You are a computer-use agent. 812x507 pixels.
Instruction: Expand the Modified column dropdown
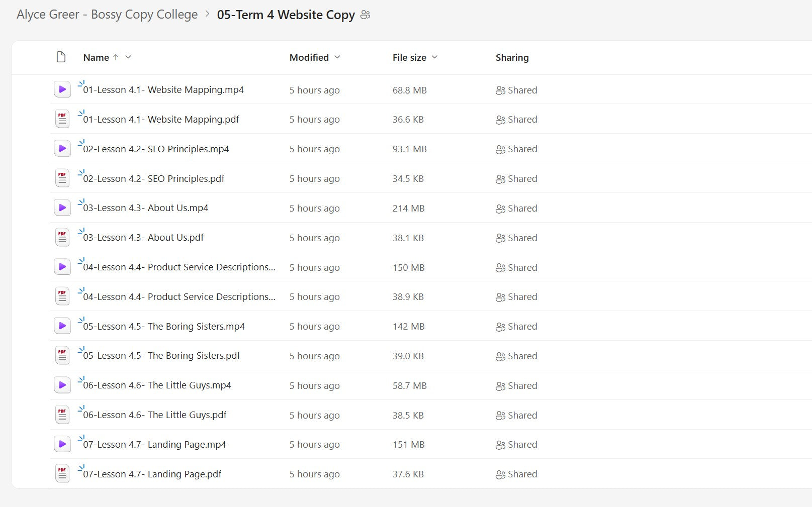point(337,57)
